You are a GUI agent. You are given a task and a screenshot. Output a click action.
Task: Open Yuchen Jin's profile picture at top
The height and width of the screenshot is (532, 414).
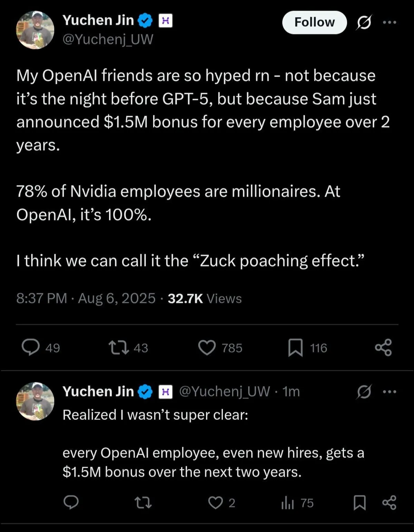coord(35,30)
